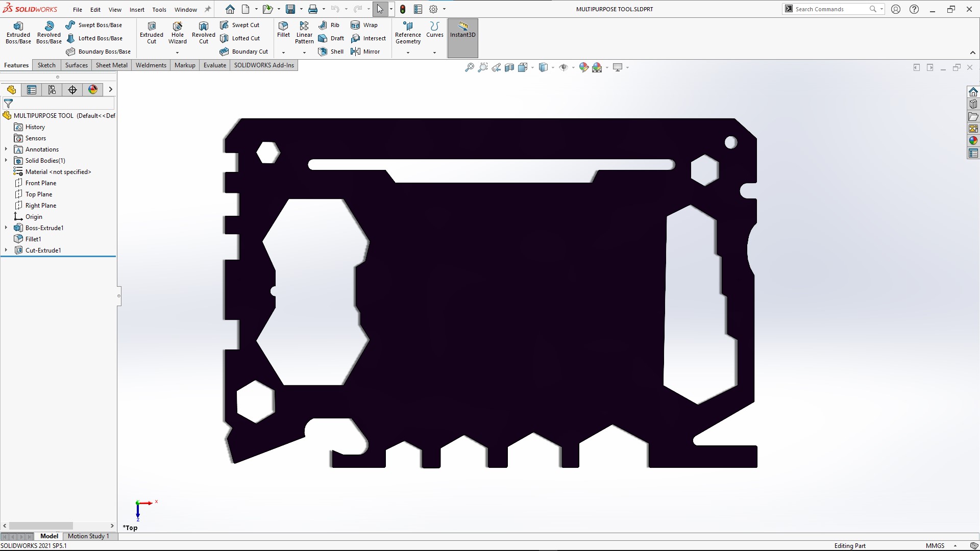Open the Appearances color wheel tab
Screen dimensions: 980x551
pyautogui.click(x=93, y=90)
